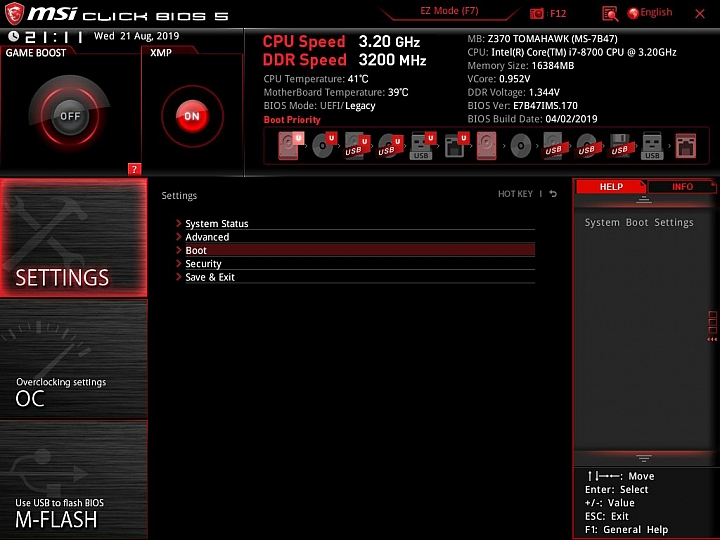Screen dimensions: 720x540
Task: Switch to the INFO tab
Action: pyautogui.click(x=682, y=186)
